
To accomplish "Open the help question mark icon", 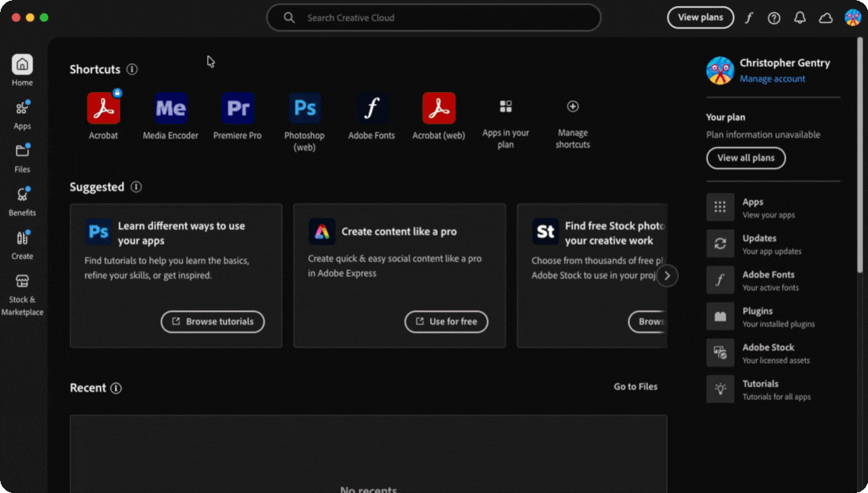I will (x=775, y=18).
